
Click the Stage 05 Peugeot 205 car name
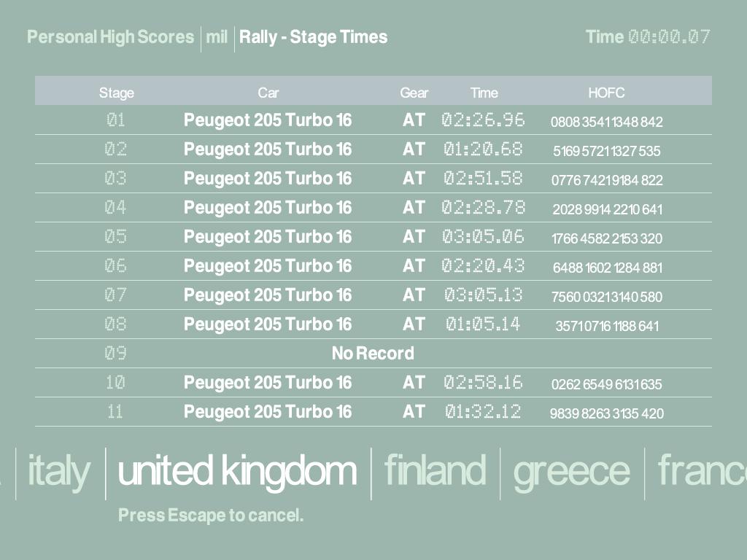coord(267,237)
